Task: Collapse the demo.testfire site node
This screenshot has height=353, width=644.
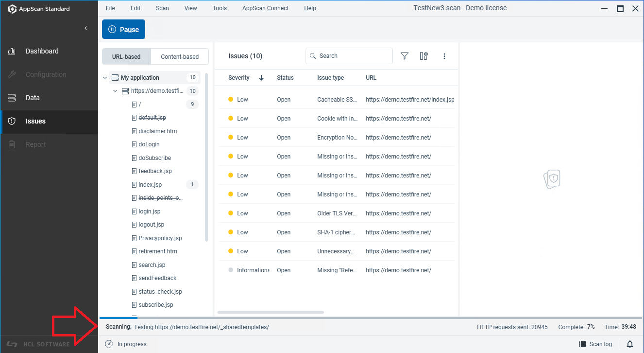Action: point(115,91)
